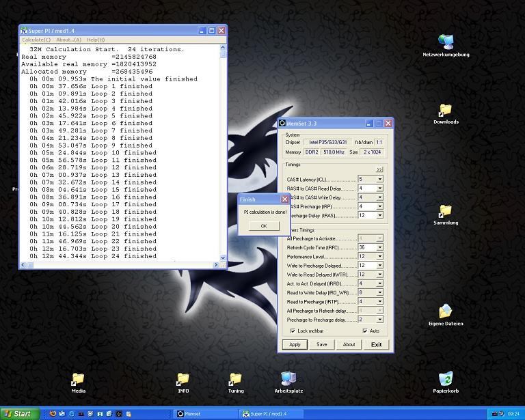525x420 pixels.
Task: Click the DDR2 memory type field
Action: 312,152
